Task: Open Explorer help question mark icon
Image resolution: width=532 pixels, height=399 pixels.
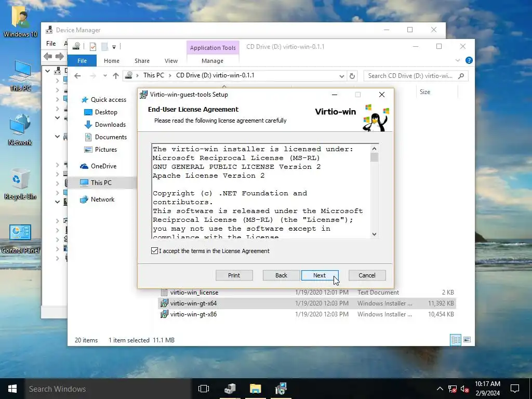Action: tap(469, 60)
